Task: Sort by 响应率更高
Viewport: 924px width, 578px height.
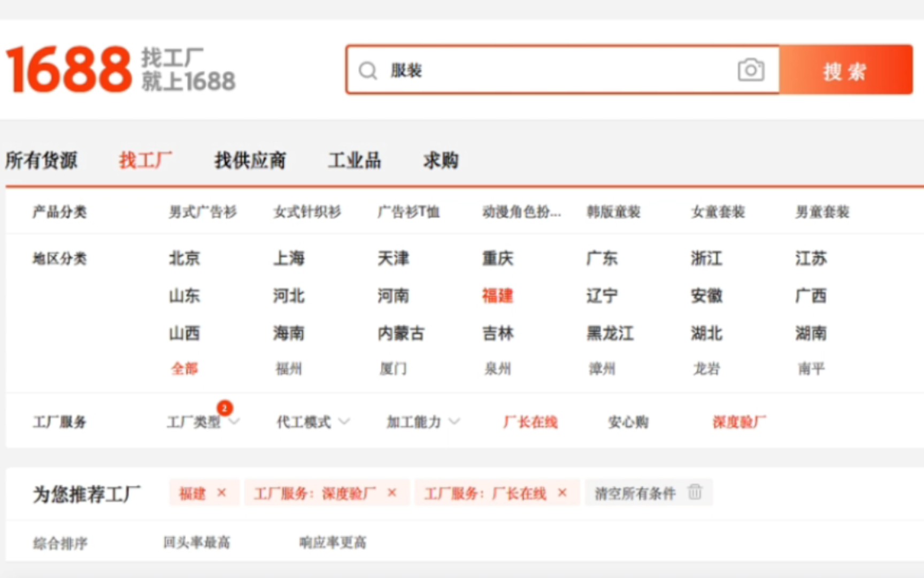Action: coord(333,542)
